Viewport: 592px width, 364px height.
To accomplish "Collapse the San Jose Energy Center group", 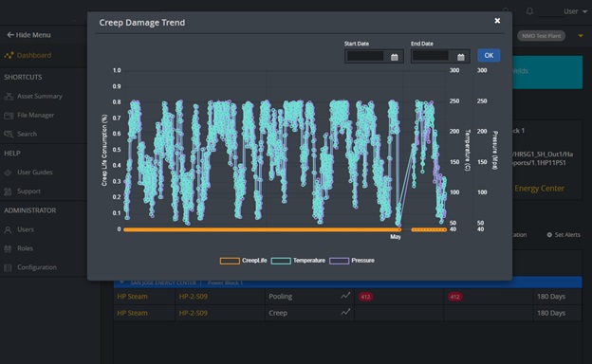I will coord(121,282).
